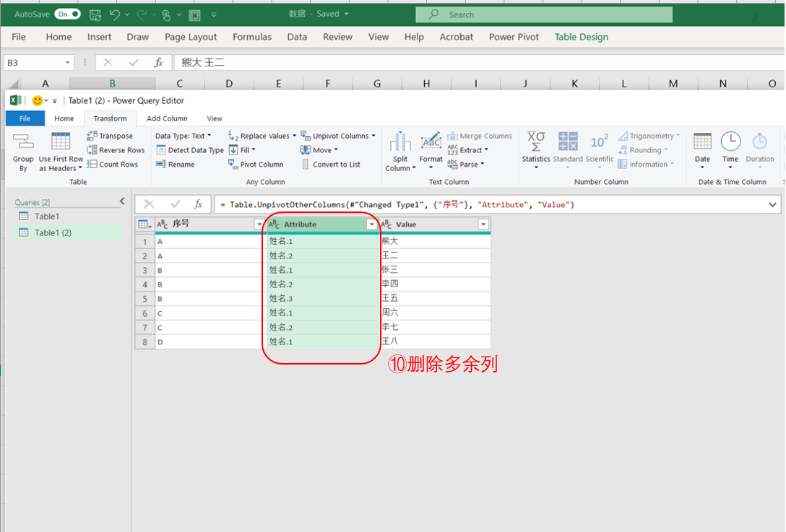Click Detect Data Type
The width and height of the screenshot is (786, 532).
pos(189,149)
